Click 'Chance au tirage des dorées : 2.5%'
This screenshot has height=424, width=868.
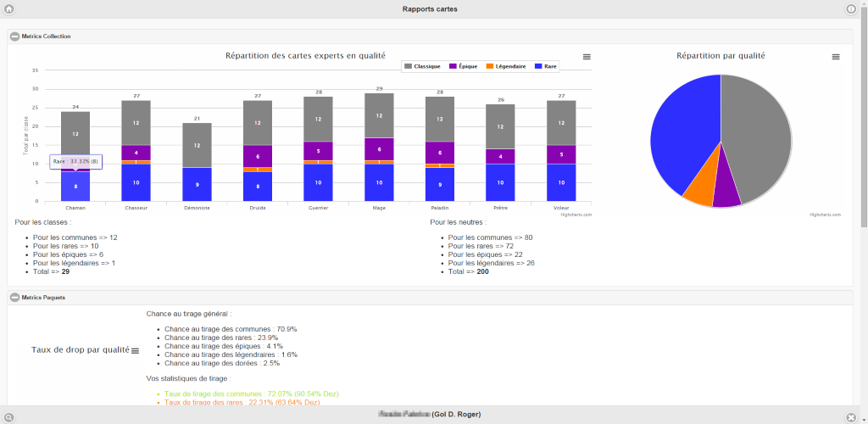(x=222, y=363)
